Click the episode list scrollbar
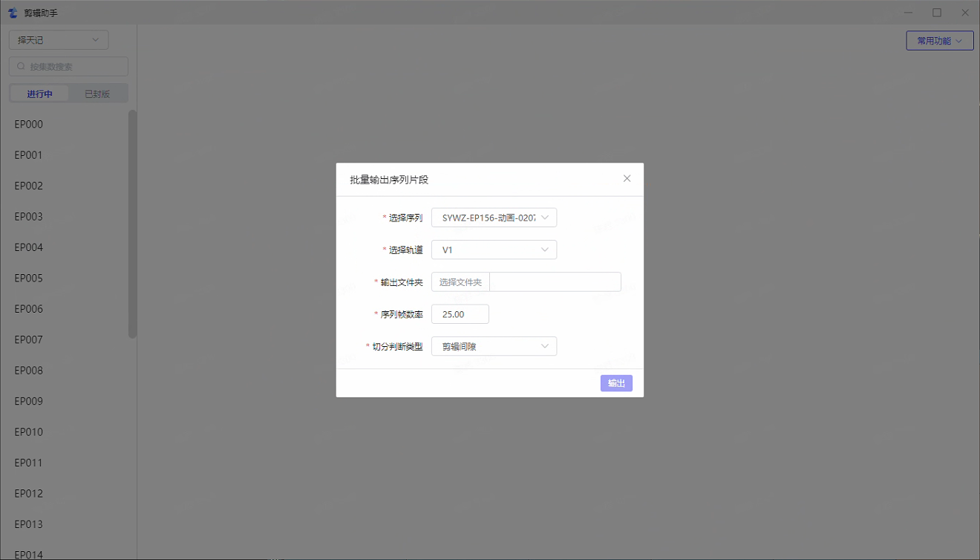The image size is (980, 560). [x=132, y=223]
